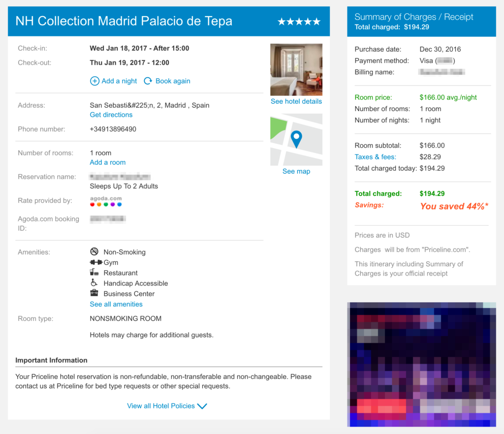This screenshot has height=434, width=504.
Task: Click the Business Center briefcase icon
Action: 94,293
